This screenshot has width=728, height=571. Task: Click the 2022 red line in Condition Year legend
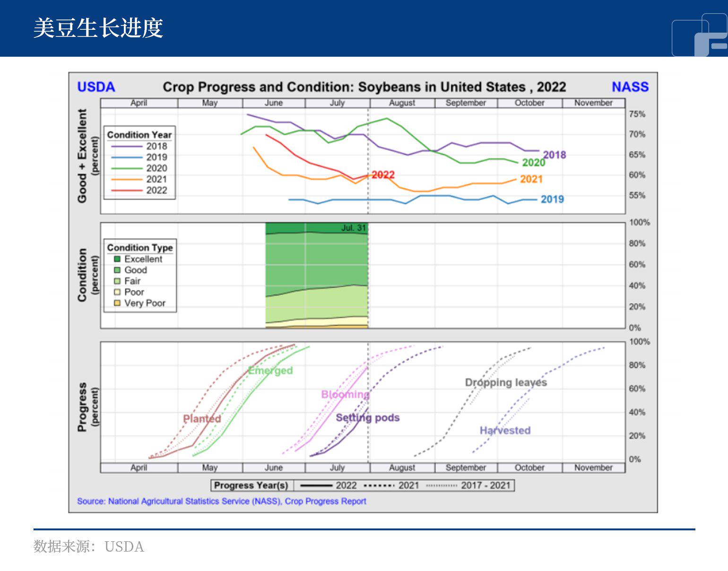coord(126,190)
